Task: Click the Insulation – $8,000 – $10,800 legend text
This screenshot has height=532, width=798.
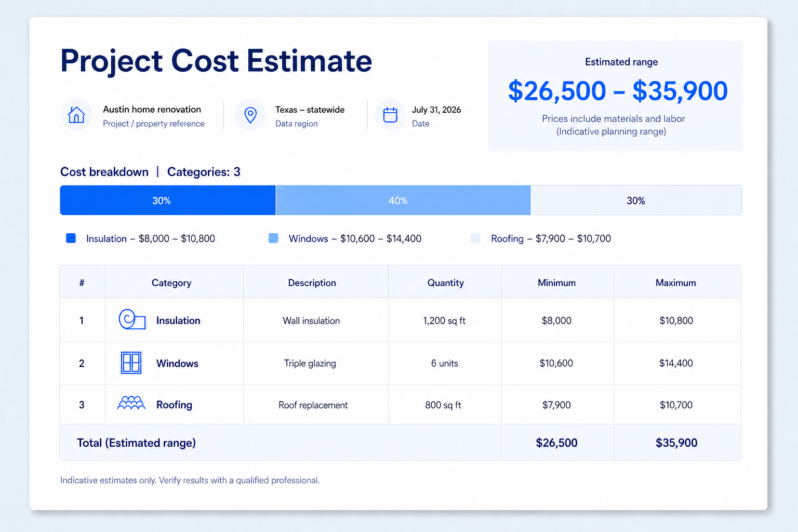Action: 151,238
